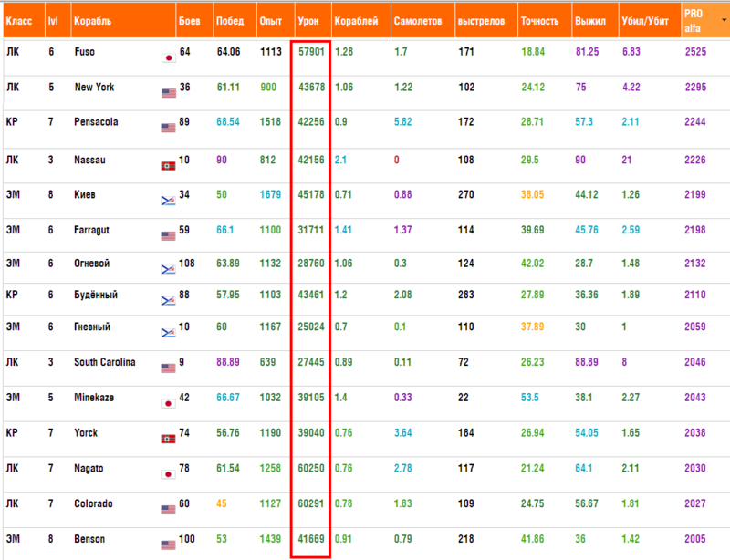Click the navy flag icon next to Огневой
This screenshot has width=730, height=560.
coord(169,269)
